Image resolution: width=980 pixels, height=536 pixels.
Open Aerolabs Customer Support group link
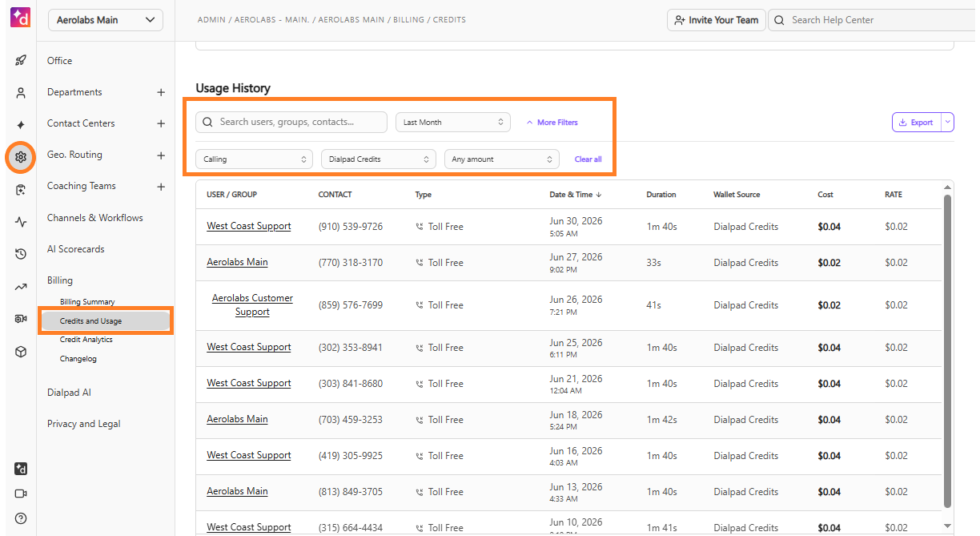[252, 304]
